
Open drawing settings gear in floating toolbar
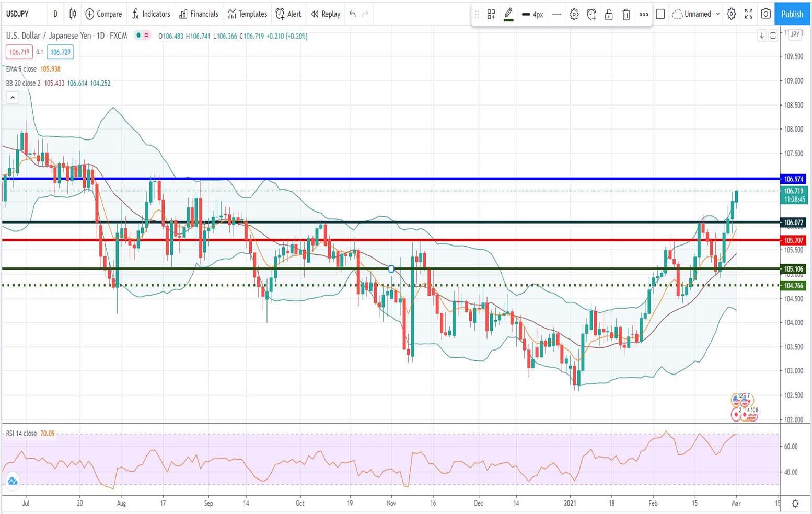click(574, 15)
